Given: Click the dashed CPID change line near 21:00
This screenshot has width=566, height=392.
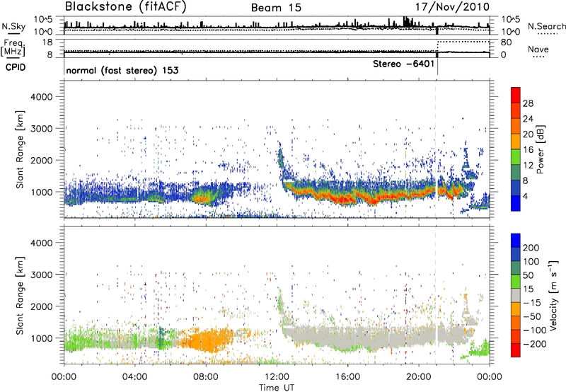Looking at the screenshot, I should click(x=436, y=149).
